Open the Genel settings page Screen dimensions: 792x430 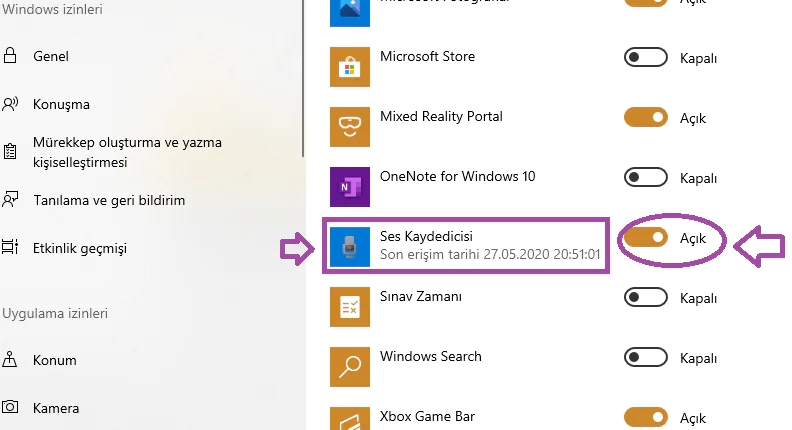click(51, 56)
